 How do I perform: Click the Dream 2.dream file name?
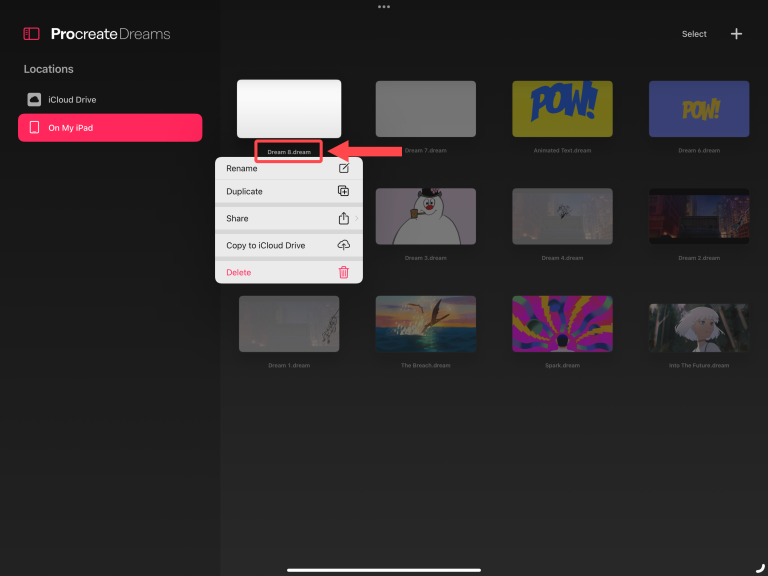tap(699, 258)
